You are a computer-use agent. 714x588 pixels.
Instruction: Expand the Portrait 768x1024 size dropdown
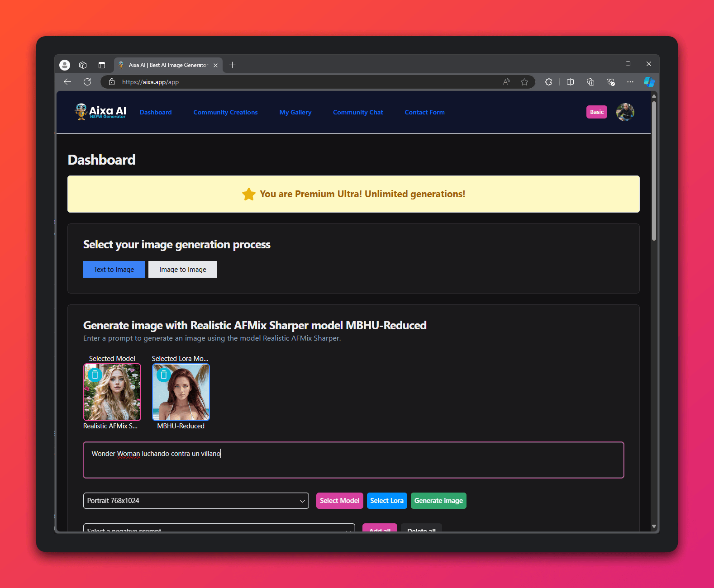tap(196, 501)
